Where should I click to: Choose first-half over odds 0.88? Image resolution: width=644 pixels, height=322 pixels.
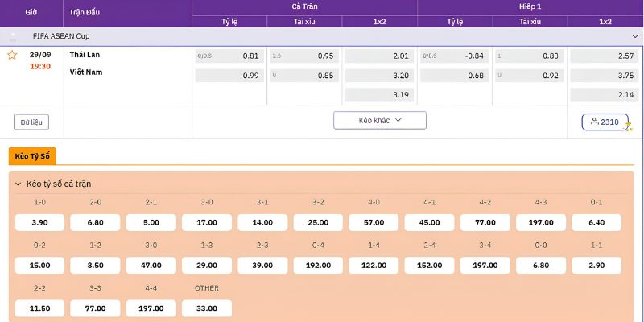530,56
